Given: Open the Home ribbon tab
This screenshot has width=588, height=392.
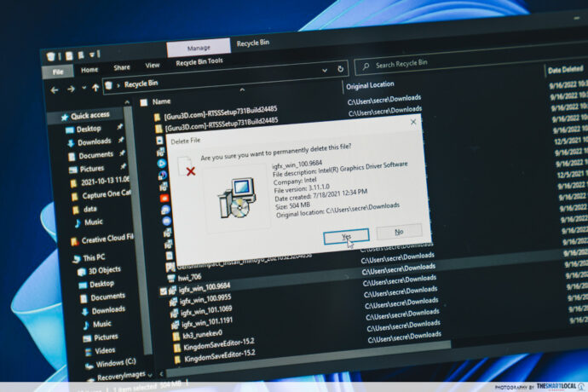Looking at the screenshot, I should coord(89,69).
